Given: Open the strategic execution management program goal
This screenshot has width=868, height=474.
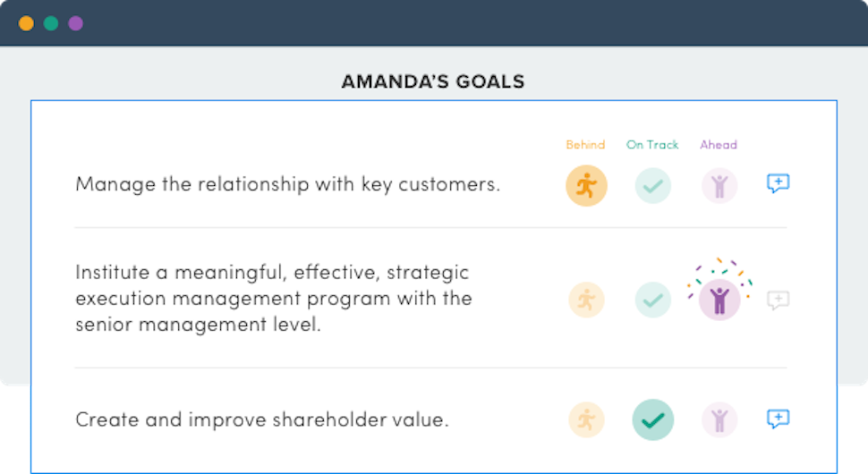Looking at the screenshot, I should click(x=273, y=298).
